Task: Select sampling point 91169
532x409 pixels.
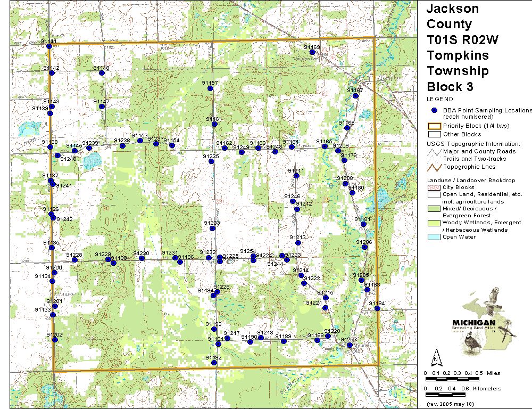Action: 312,52
